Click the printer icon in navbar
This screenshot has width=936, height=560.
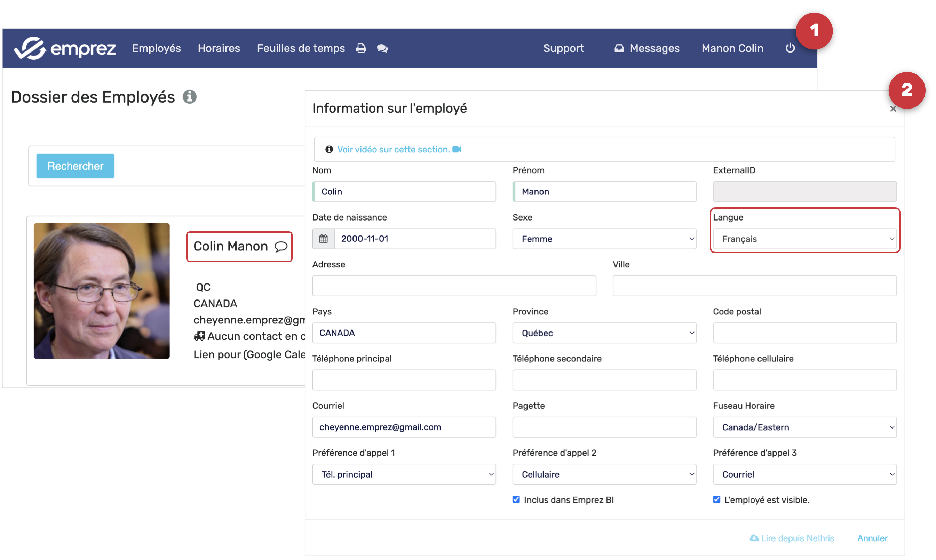click(x=361, y=48)
